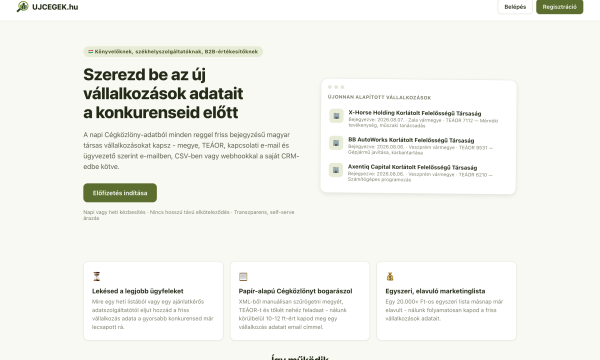Click the Axentiq Capital TEÁOR 6210 details line

coord(420,177)
